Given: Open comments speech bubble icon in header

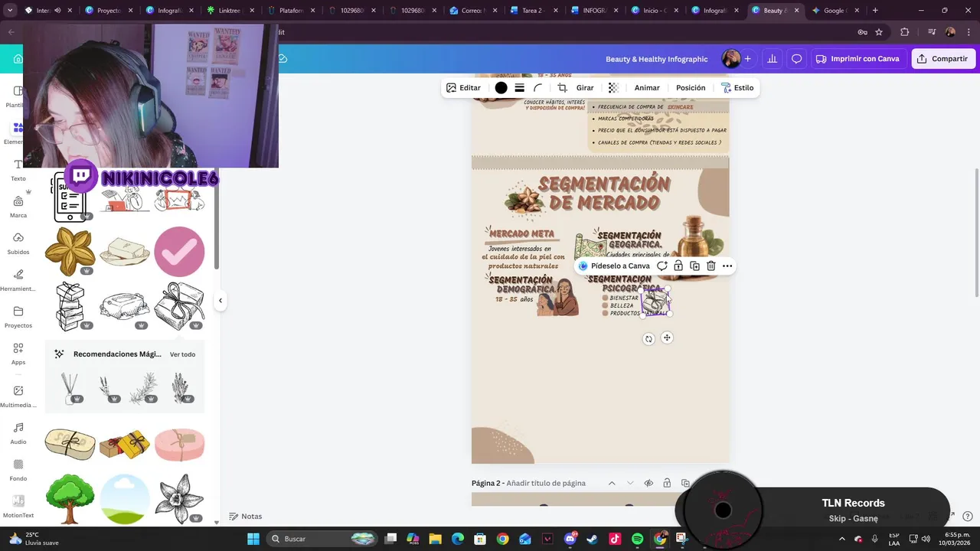Looking at the screenshot, I should 797,59.
